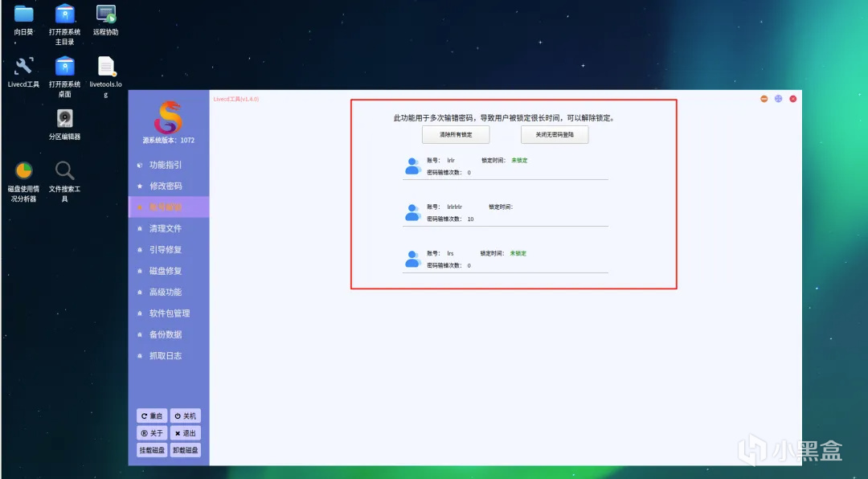This screenshot has height=479, width=868.
Task: Open 打开原系统桌面 desktop icon
Action: (65, 67)
